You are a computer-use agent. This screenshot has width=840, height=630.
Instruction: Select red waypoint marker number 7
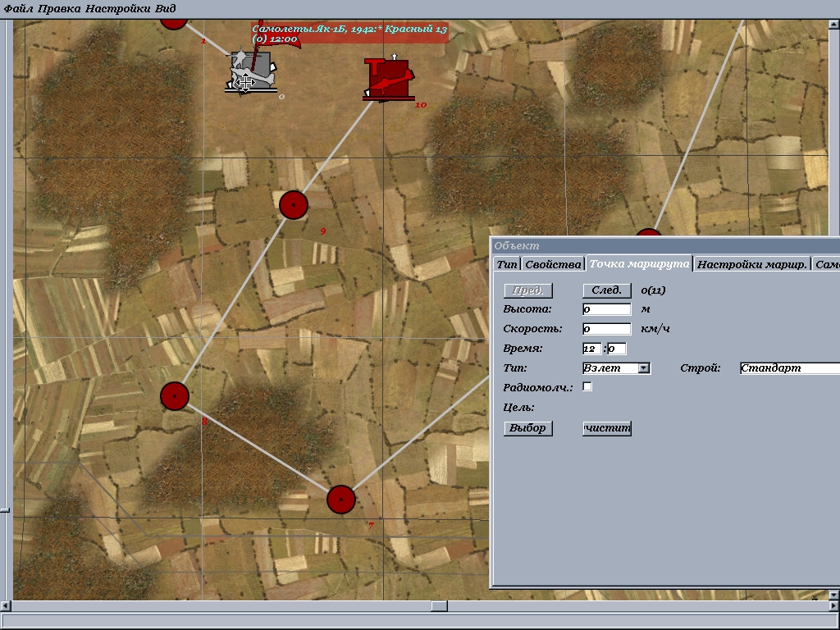pyautogui.click(x=341, y=500)
